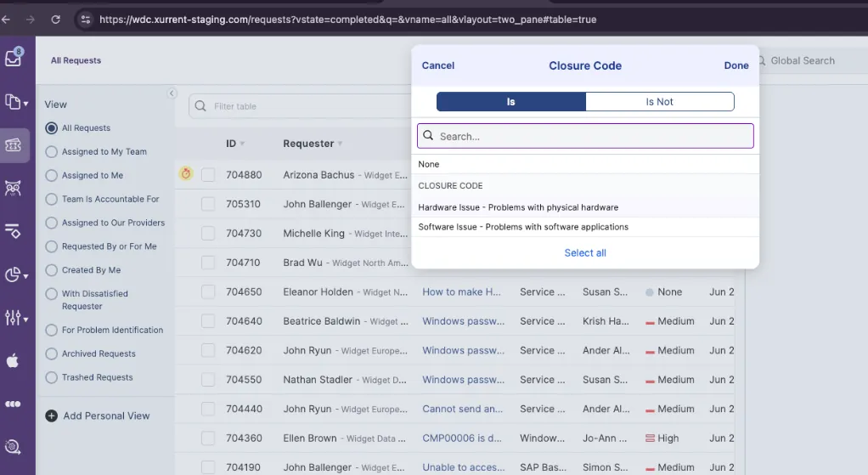
Task: Sort by ID column dropdown arrow
Action: point(242,144)
